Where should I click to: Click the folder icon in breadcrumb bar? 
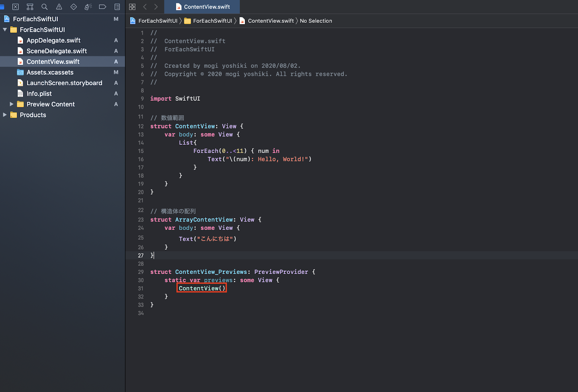click(187, 21)
